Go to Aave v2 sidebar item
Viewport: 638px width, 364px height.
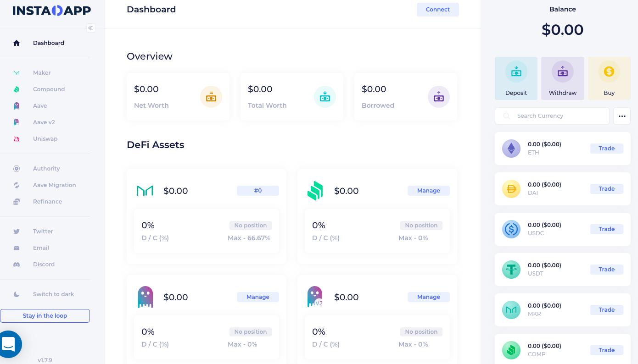pyautogui.click(x=44, y=122)
